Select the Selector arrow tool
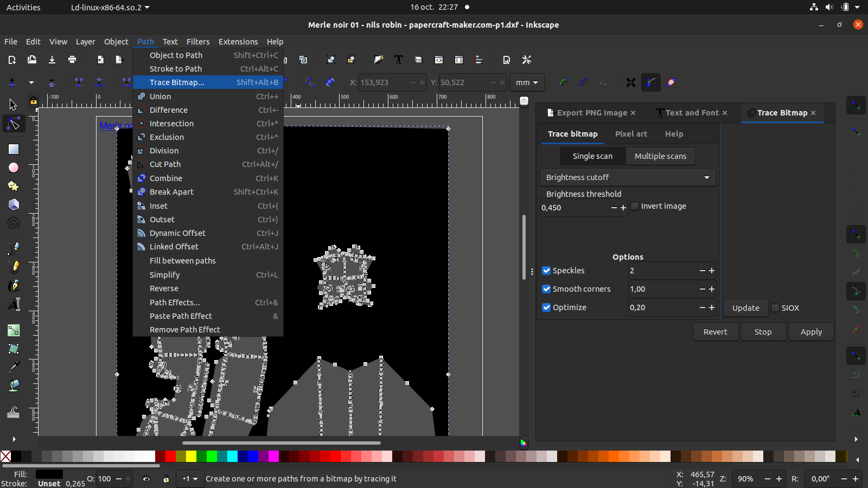Viewport: 868px width, 488px height. pos(13,105)
